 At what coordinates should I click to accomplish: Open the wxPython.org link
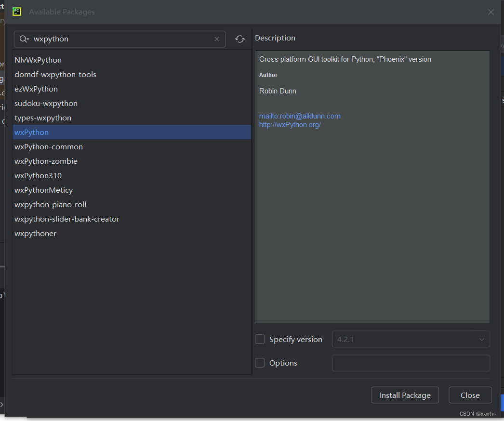290,124
